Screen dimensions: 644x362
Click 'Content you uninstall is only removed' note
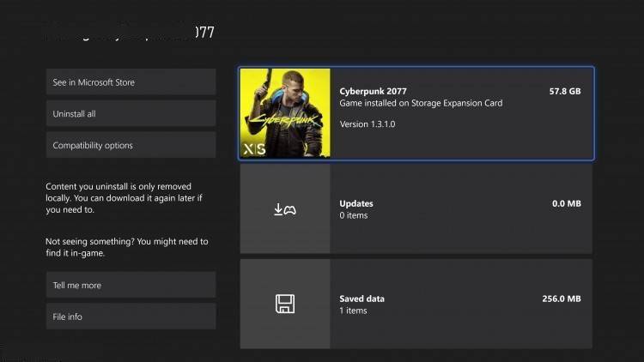124,198
